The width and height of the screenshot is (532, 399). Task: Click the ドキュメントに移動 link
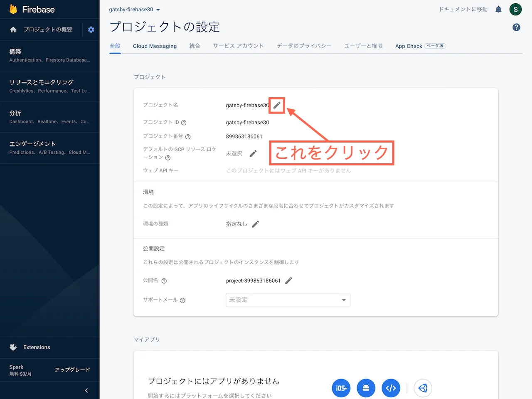point(463,9)
